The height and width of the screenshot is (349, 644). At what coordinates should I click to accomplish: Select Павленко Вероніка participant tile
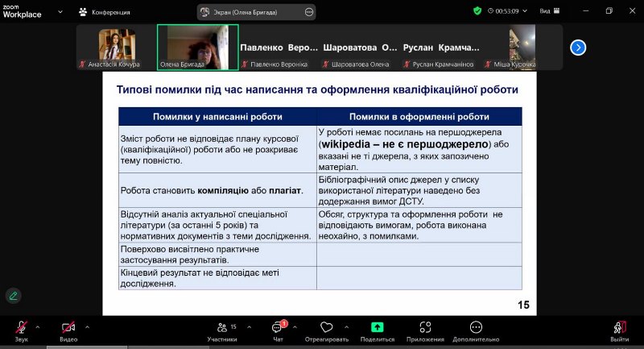point(279,48)
